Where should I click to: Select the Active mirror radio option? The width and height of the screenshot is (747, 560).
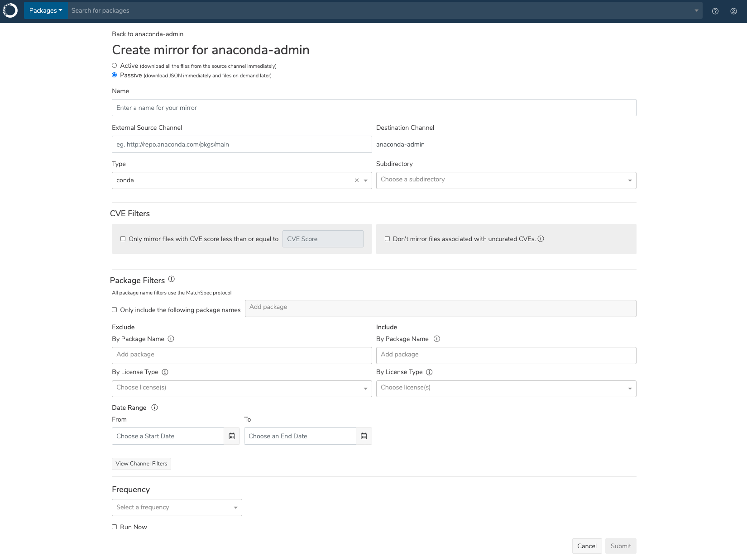pyautogui.click(x=115, y=66)
